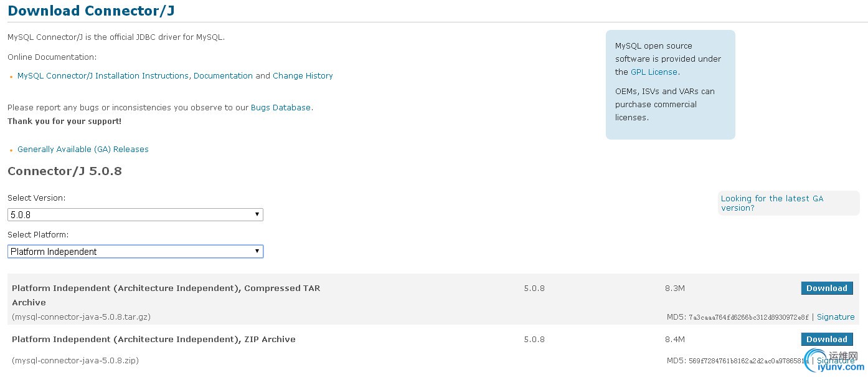Click 'Looking for the latest GA version?' link
The width and height of the screenshot is (868, 377).
tap(772, 203)
